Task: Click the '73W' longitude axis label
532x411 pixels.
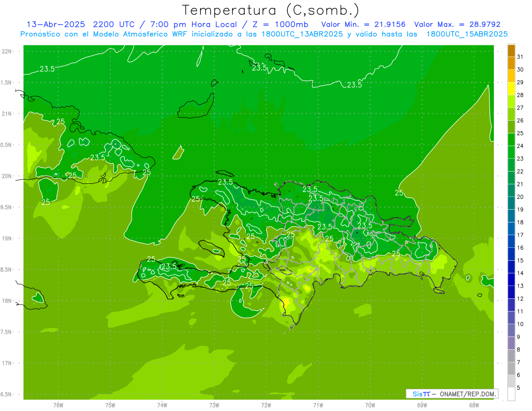Action: point(214,405)
